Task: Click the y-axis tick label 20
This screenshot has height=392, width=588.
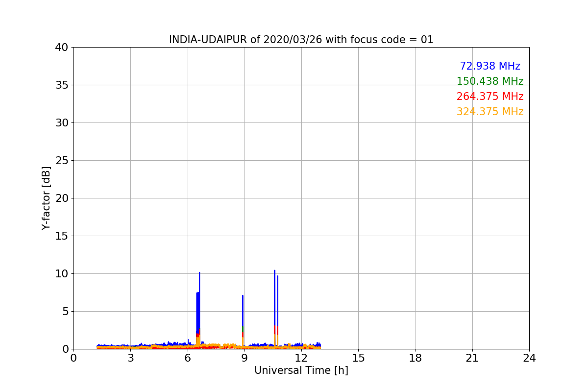Action: [x=62, y=198]
